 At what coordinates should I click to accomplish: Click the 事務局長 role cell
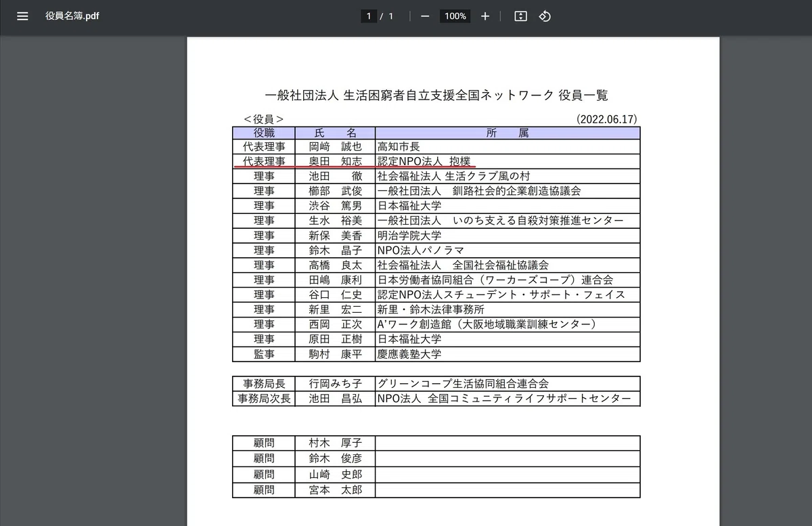tap(264, 384)
